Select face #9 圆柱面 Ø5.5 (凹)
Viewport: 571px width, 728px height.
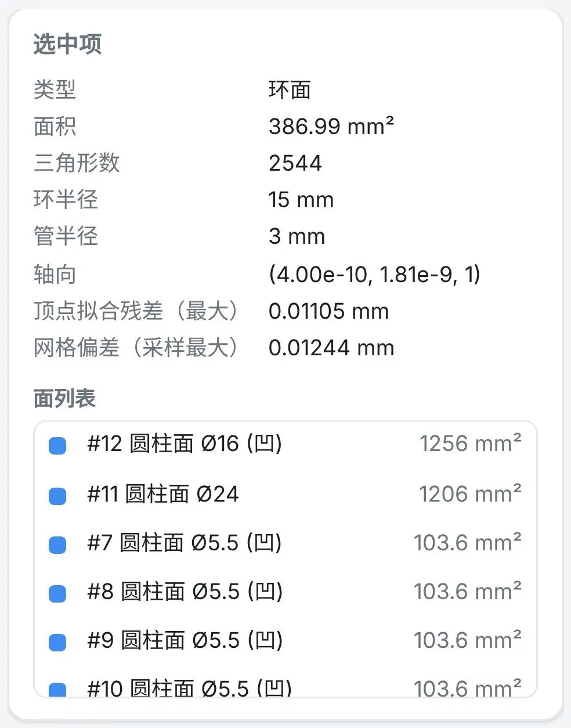285,641
